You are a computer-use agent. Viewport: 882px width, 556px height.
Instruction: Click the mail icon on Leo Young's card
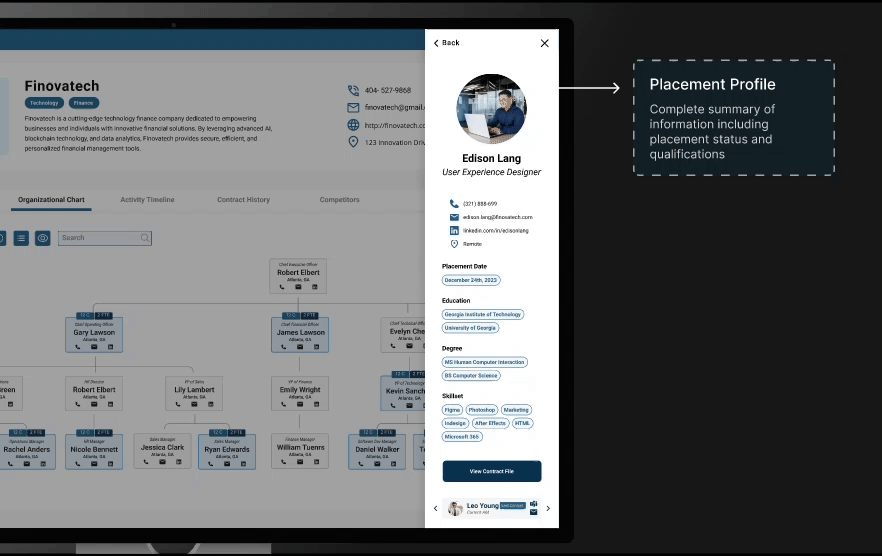[x=533, y=513]
